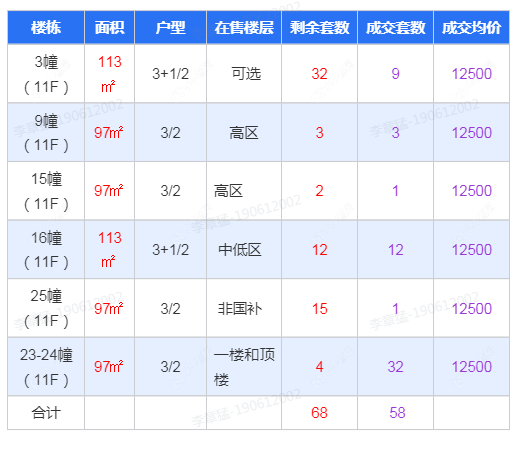Select red remaining count 12 in 16幢 row
522x449 pixels.
[319, 250]
